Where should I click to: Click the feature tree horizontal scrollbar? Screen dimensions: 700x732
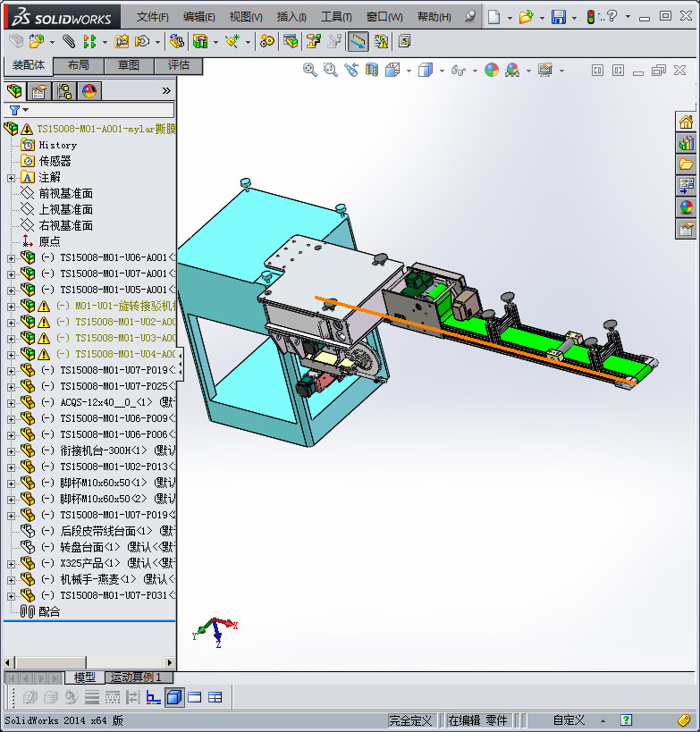coord(51,662)
